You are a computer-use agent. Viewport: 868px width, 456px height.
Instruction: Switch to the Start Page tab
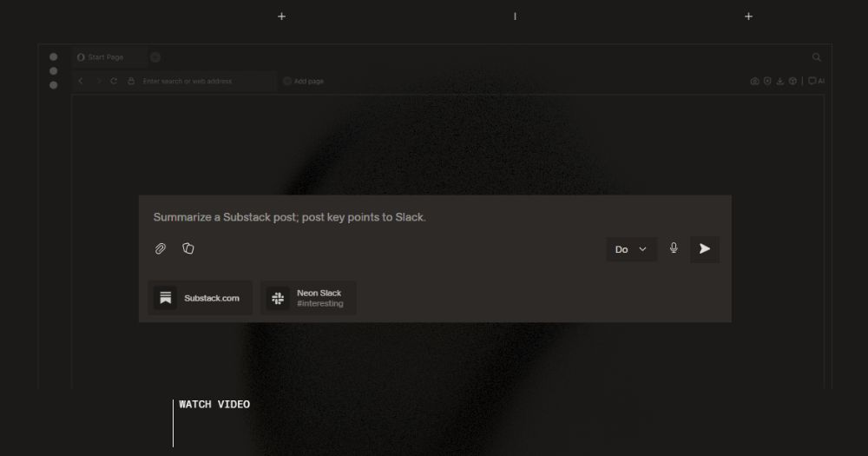click(105, 57)
